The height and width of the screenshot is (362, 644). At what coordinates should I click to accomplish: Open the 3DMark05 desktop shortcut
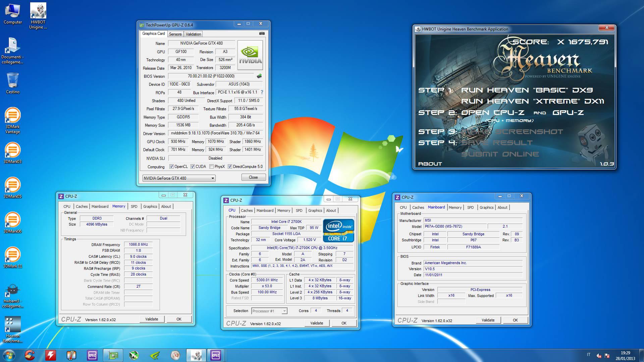coord(12,188)
